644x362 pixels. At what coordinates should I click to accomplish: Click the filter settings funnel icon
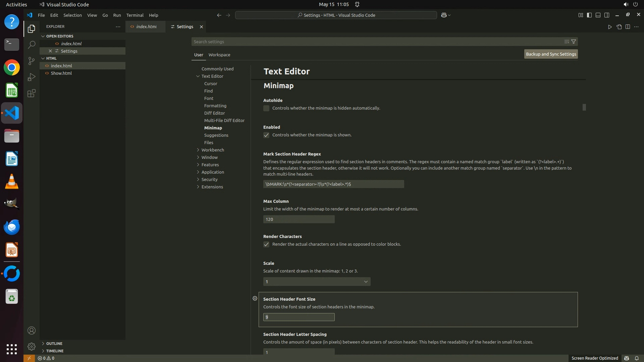pos(574,42)
